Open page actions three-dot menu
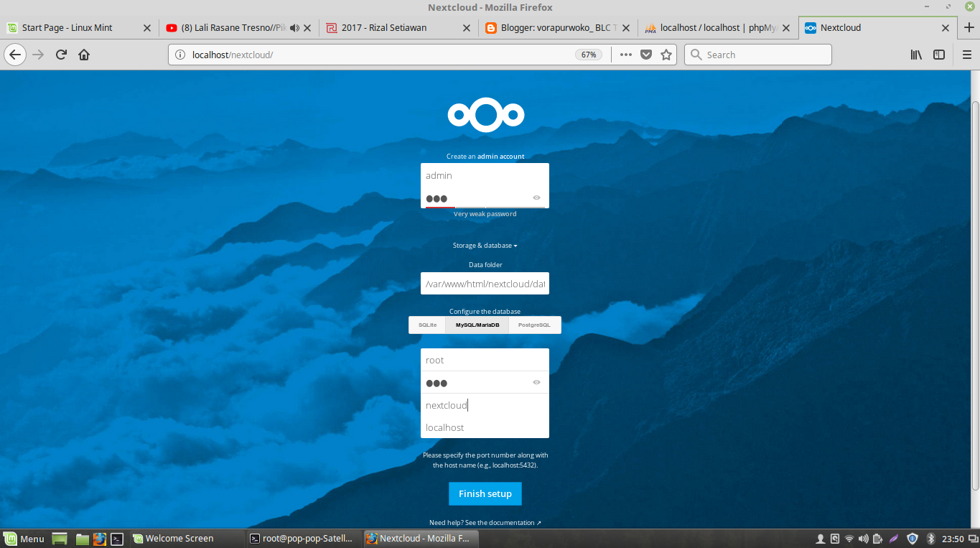Viewport: 980px width, 548px height. (626, 55)
